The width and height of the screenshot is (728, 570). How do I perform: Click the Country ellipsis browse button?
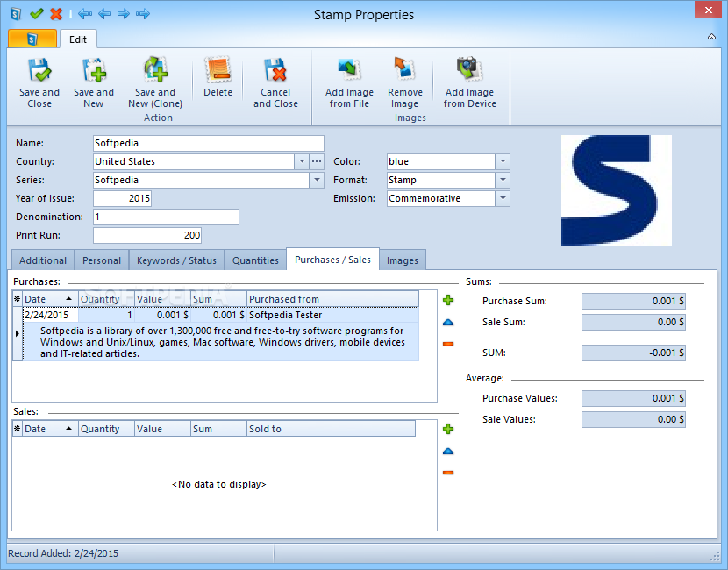(x=317, y=161)
